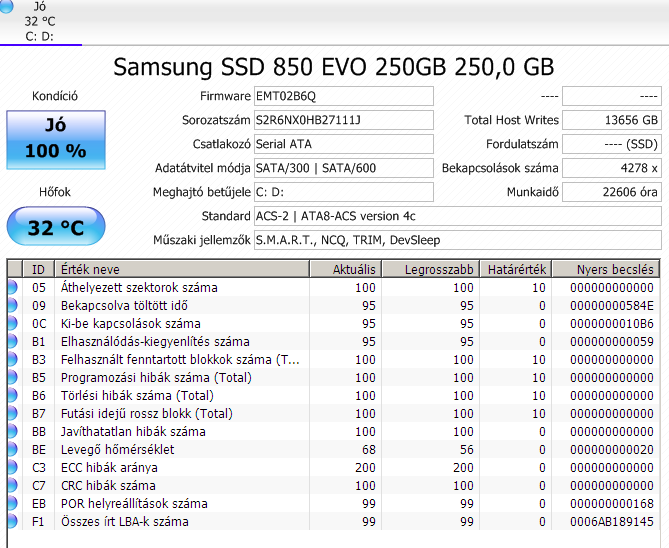This screenshot has width=669, height=548.
Task: Click status orb of row 09 Bekapcsolva töltött idő
Action: (x=12, y=305)
